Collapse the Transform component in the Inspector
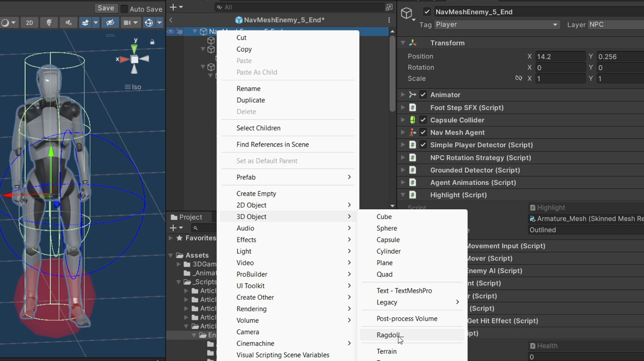Image resolution: width=644 pixels, height=361 pixels. 402,42
